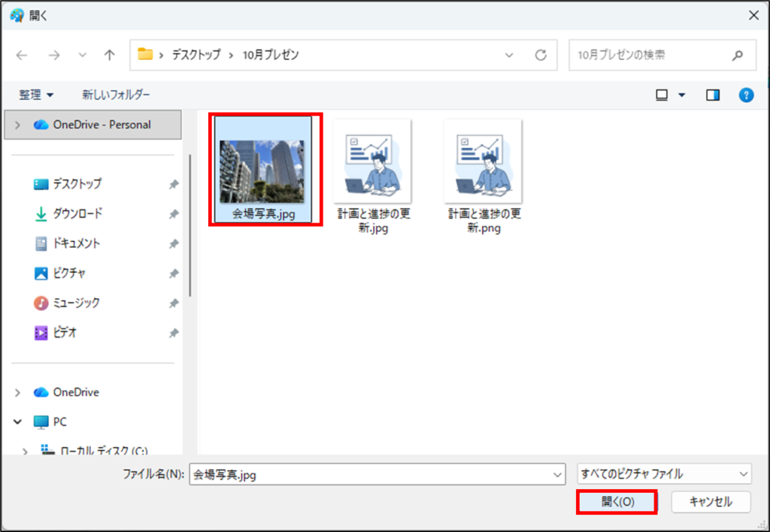The image size is (770, 532).
Task: Click the Back navigation arrow
Action: coord(22,55)
